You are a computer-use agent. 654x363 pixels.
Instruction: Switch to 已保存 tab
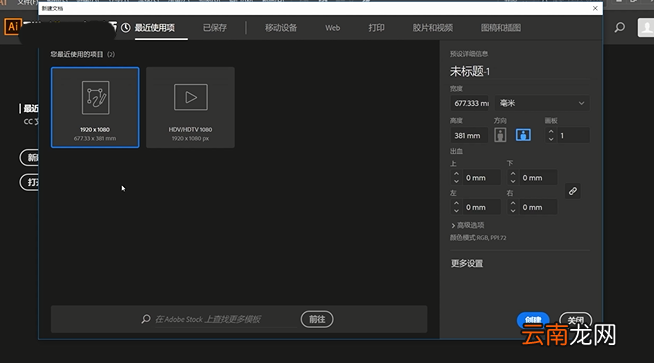point(215,28)
